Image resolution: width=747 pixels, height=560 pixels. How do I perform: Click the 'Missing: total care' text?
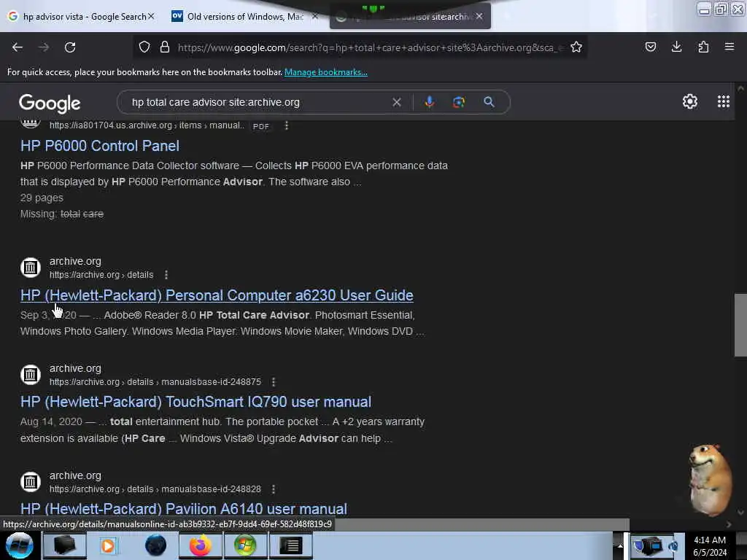[62, 214]
